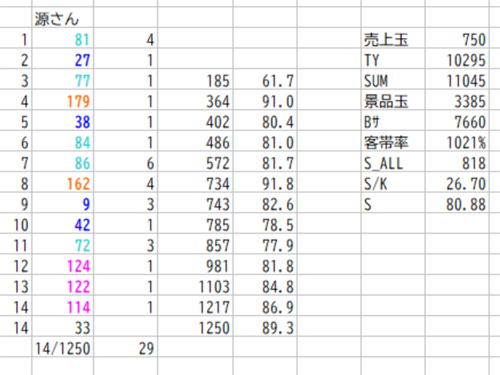Select the S/K value 26.70

[457, 182]
